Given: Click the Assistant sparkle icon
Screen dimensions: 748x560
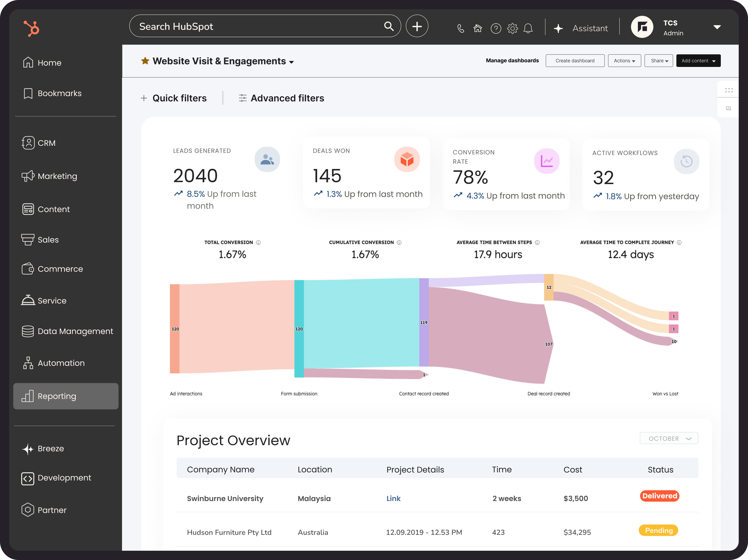Looking at the screenshot, I should (x=558, y=28).
